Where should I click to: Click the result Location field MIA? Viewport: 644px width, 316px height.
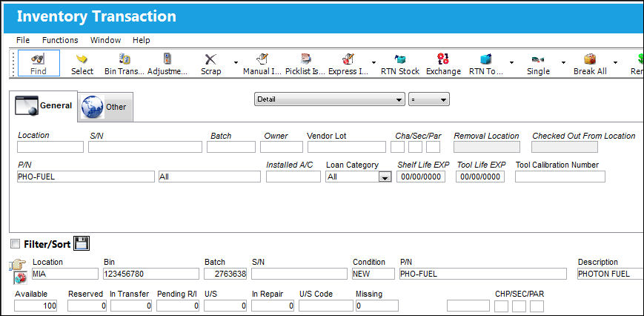(x=65, y=274)
